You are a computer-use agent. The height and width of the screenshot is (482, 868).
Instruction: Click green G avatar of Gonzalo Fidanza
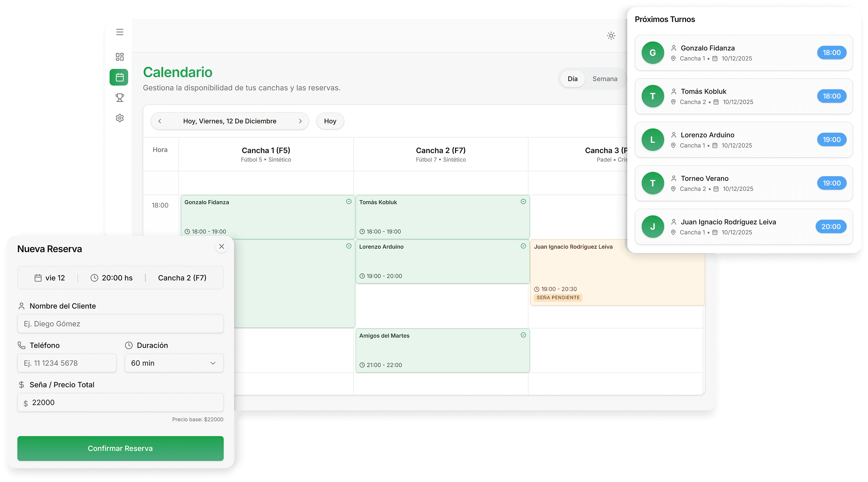652,53
